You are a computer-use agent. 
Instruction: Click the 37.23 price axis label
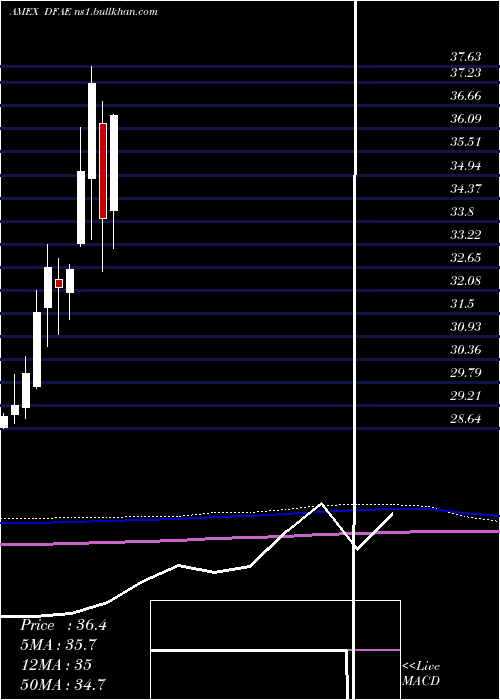466,72
